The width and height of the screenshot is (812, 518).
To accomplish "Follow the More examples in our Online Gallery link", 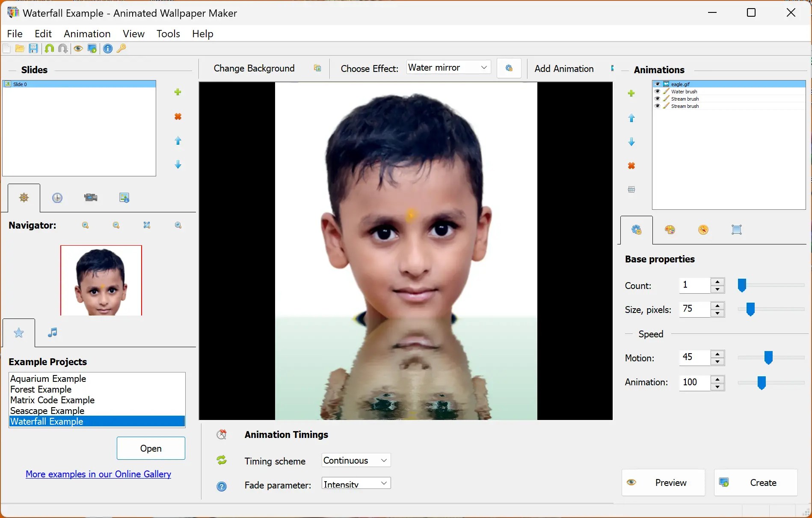I will [98, 474].
